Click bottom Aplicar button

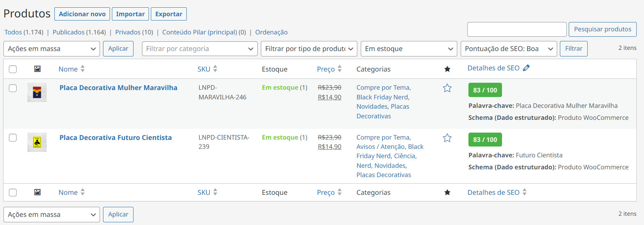coord(118,215)
